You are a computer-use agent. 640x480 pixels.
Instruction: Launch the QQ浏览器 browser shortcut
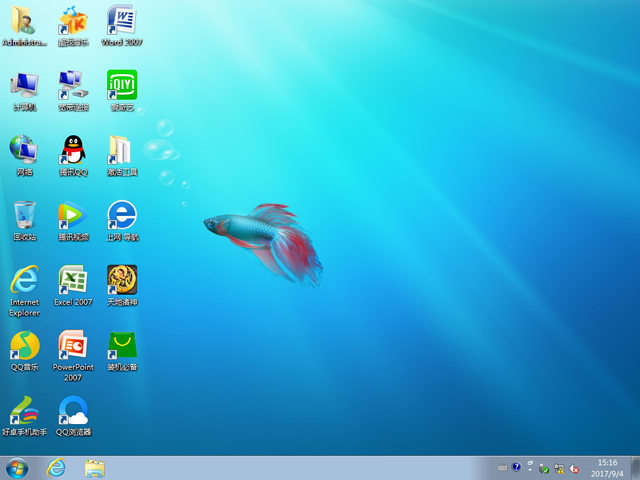click(x=73, y=411)
